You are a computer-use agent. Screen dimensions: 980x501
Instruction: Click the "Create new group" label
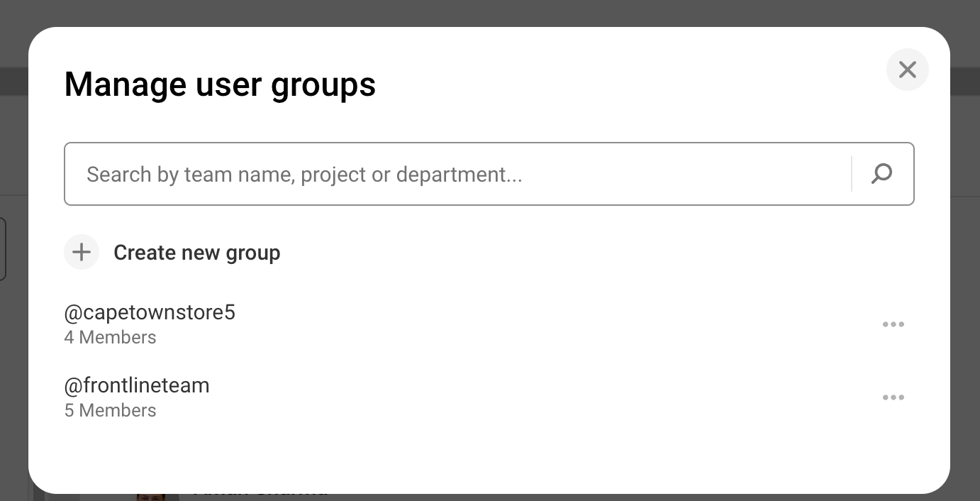point(196,253)
